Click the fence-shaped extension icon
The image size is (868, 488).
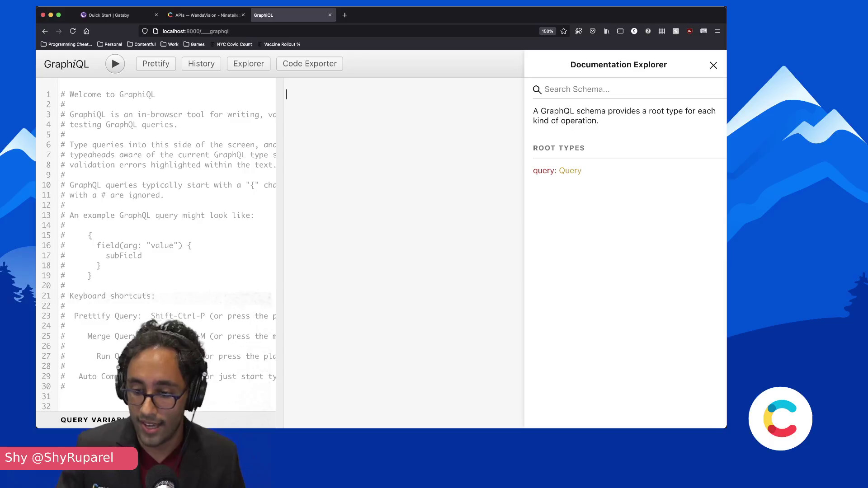[x=662, y=31]
